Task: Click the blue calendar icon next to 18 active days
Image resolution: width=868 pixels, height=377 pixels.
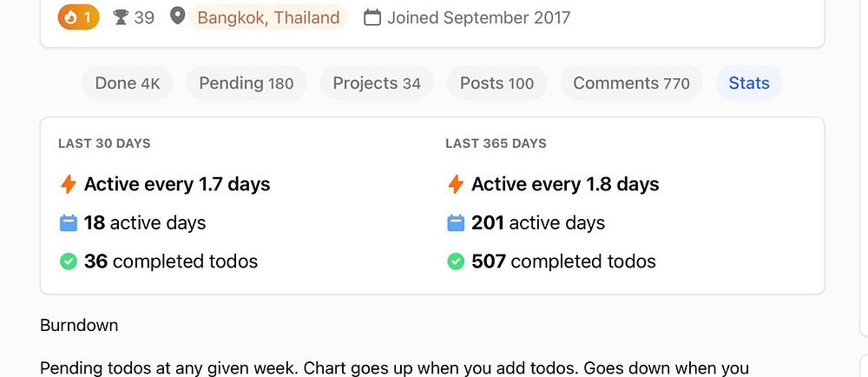Action: click(68, 223)
